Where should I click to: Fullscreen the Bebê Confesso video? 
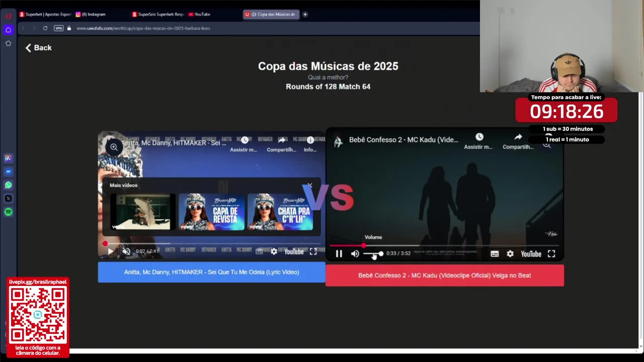pos(551,254)
